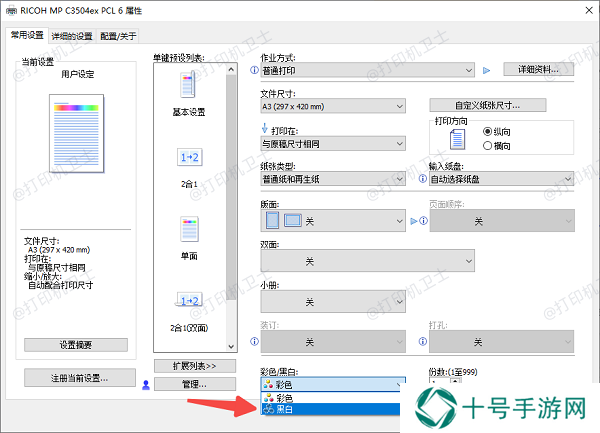Pick the 2合1(双面) preset icon
The image size is (600, 433).
[x=189, y=300]
